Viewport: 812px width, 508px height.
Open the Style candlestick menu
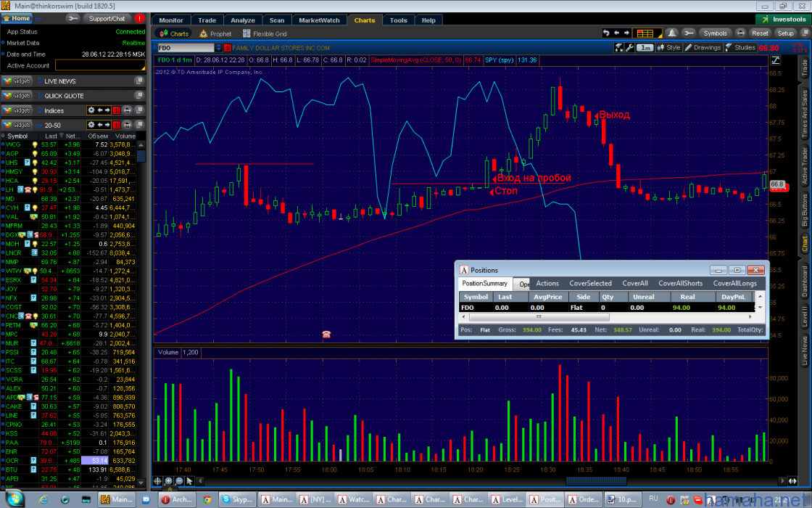click(x=668, y=48)
